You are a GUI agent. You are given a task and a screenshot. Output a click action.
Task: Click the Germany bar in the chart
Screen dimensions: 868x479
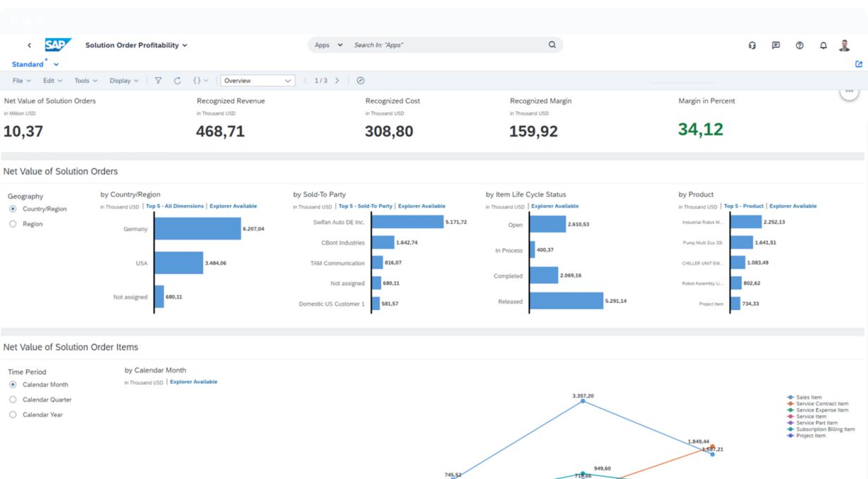(197, 229)
